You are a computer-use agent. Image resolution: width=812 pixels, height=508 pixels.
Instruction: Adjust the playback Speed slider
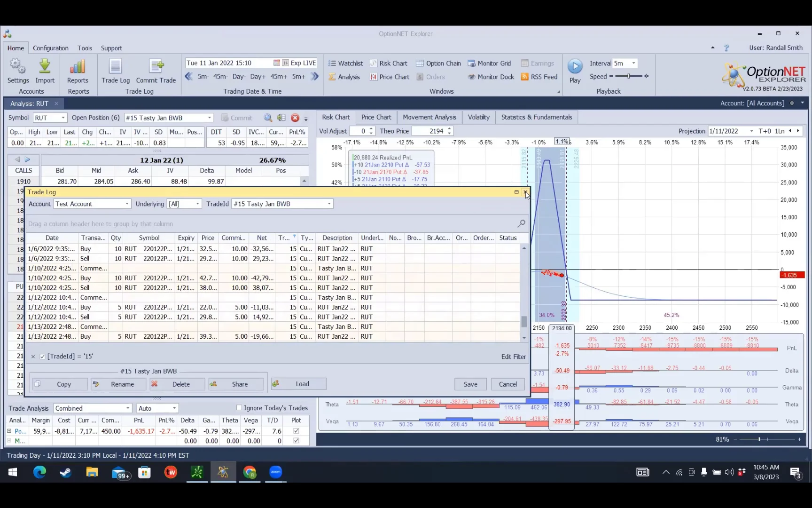[629, 76]
